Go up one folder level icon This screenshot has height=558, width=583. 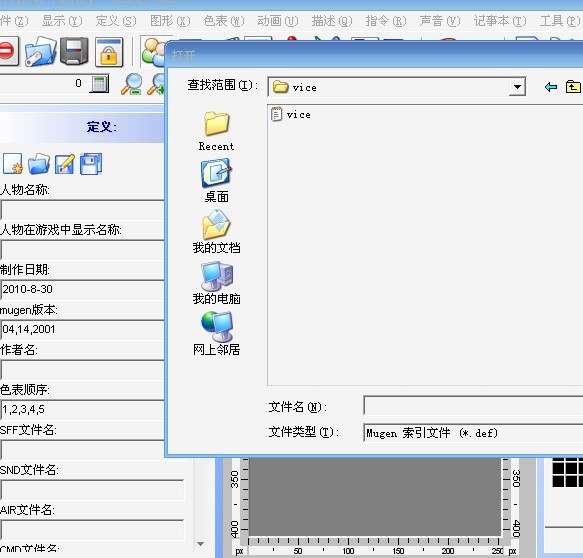tap(573, 87)
